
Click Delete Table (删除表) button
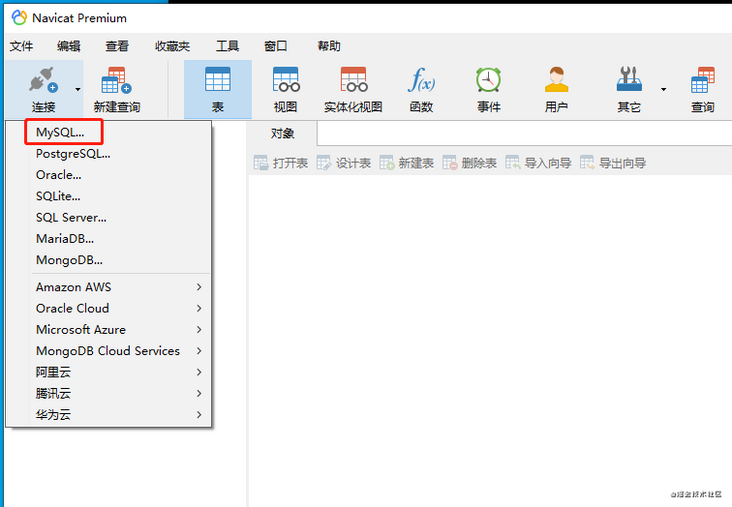click(x=470, y=163)
